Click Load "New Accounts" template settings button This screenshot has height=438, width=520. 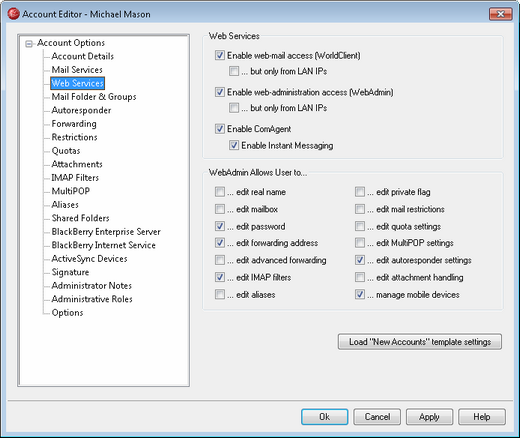[x=420, y=342]
